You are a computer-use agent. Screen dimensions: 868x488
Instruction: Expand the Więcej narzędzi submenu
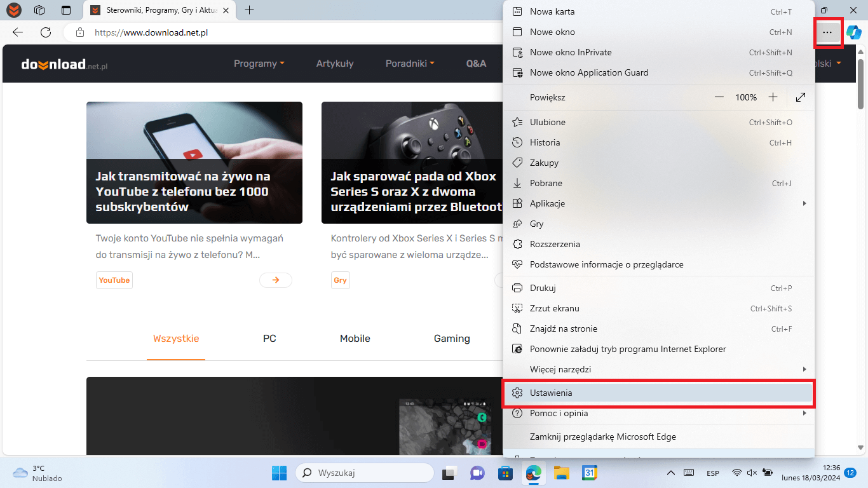pyautogui.click(x=658, y=369)
